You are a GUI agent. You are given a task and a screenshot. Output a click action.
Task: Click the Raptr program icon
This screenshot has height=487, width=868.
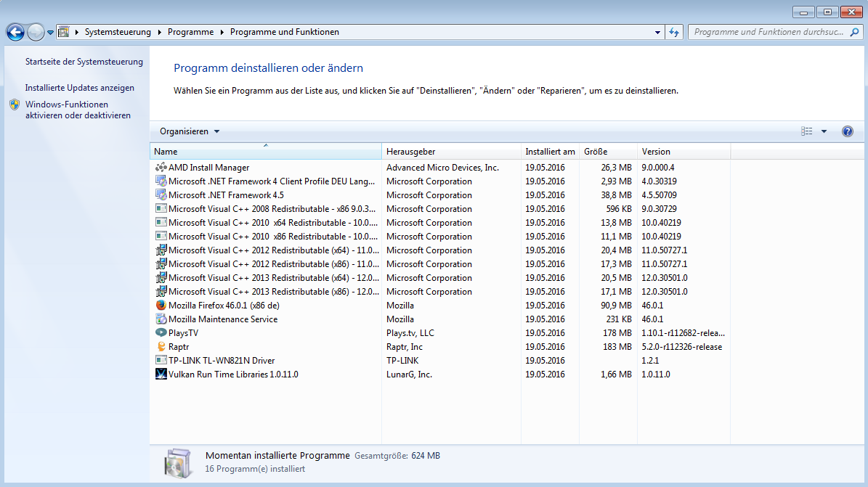tap(161, 346)
